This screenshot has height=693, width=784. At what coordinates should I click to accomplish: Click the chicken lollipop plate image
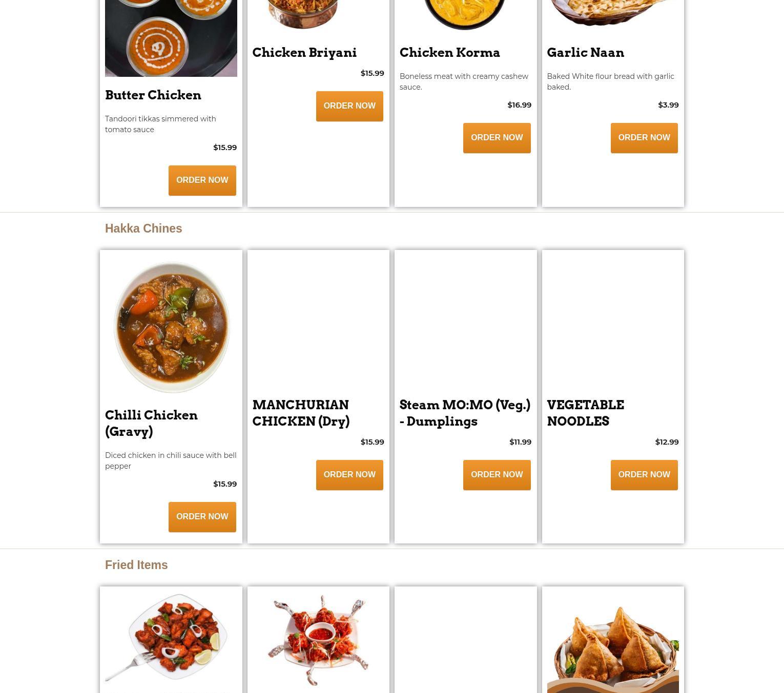[x=318, y=640]
